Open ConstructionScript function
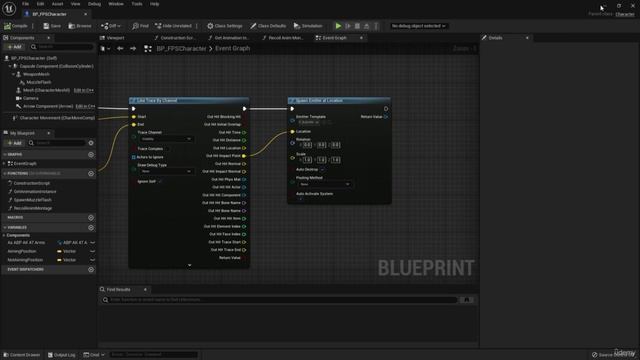Image resolution: width=640 pixels, height=360 pixels. (x=31, y=183)
